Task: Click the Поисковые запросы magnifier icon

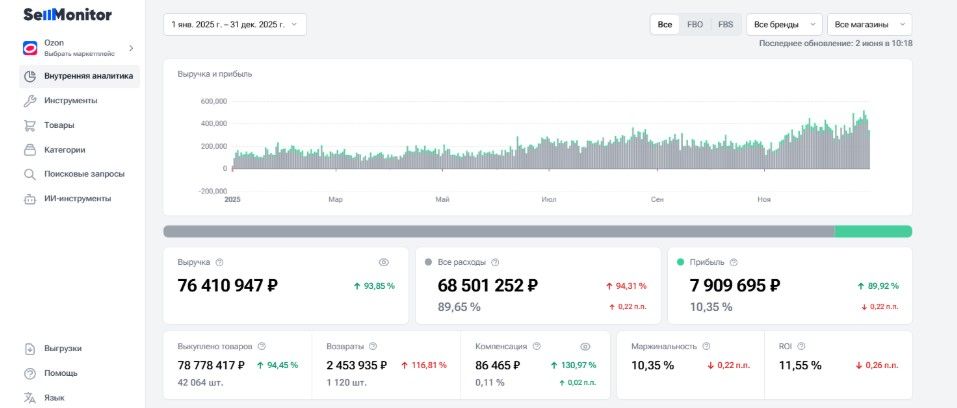Action: (x=30, y=174)
